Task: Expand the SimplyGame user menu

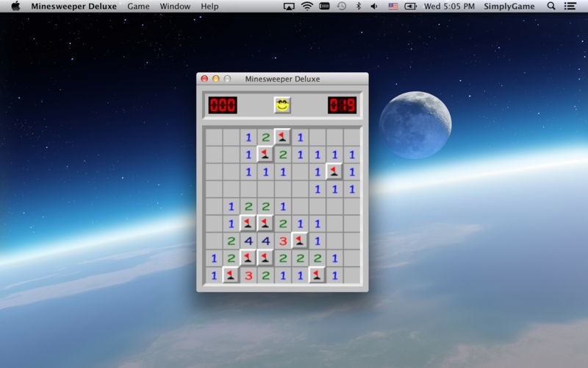Action: click(x=510, y=6)
